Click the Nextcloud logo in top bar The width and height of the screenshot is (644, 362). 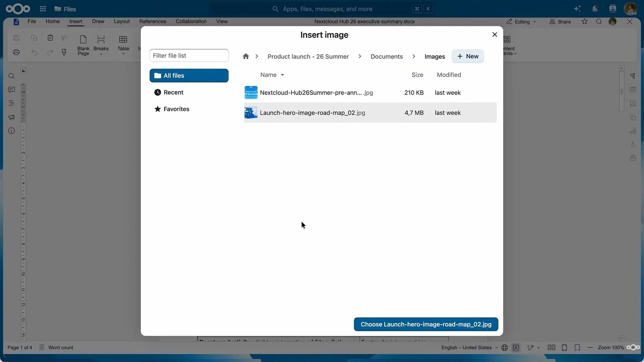(x=18, y=9)
